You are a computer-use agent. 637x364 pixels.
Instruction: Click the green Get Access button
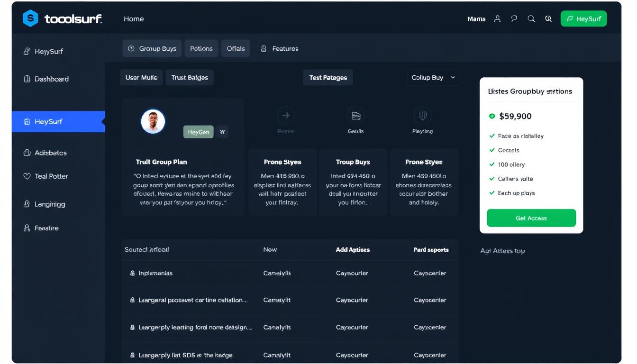pyautogui.click(x=531, y=218)
